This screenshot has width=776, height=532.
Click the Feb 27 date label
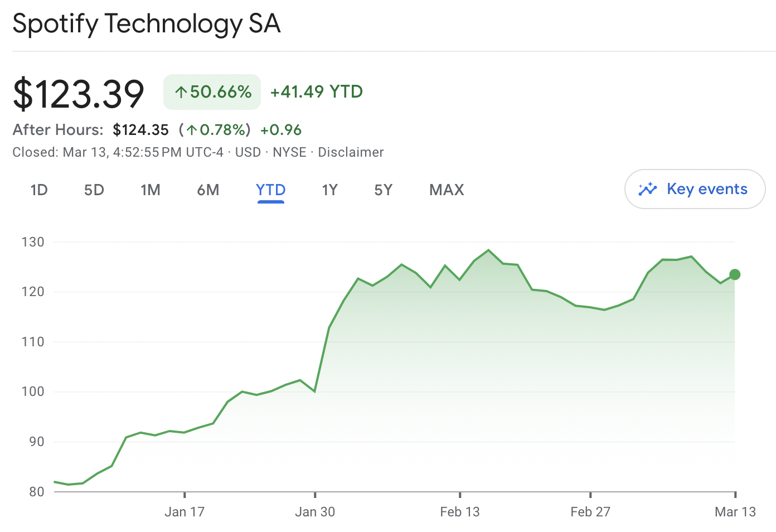(x=590, y=512)
